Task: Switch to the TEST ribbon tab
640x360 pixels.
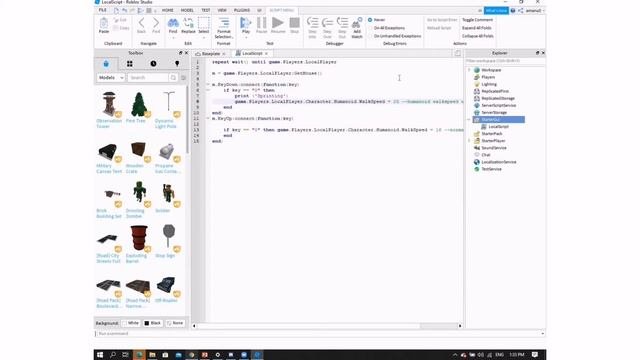Action: point(206,10)
